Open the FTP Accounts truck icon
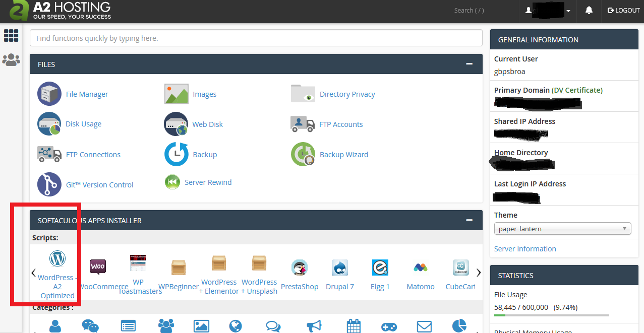The height and width of the screenshot is (333, 644). [303, 124]
